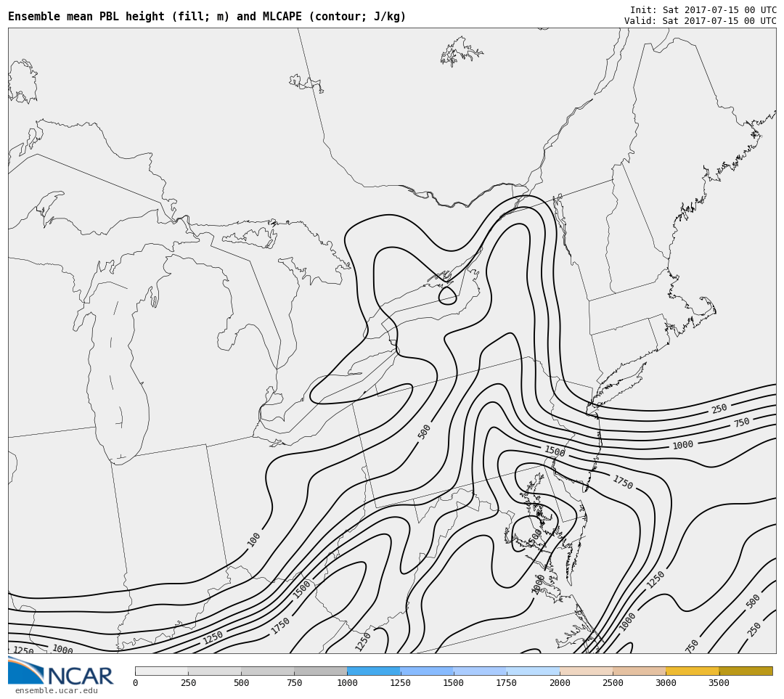
Task: Click the 2000 contour label on the map
Action: tap(538, 584)
